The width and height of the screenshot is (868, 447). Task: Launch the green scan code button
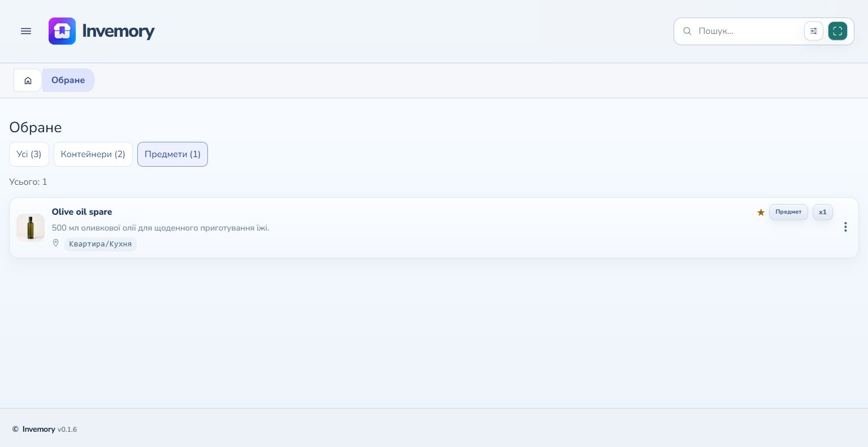coord(837,31)
